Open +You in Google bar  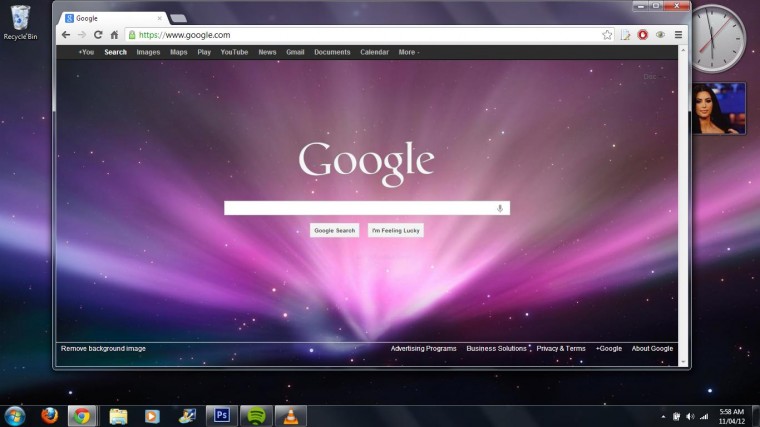[86, 52]
